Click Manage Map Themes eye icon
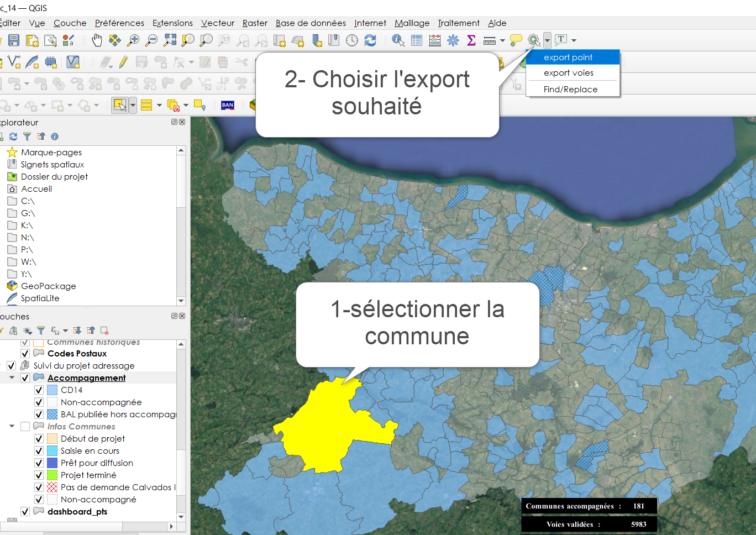Viewport: 756px width, 535px height. pos(27,331)
